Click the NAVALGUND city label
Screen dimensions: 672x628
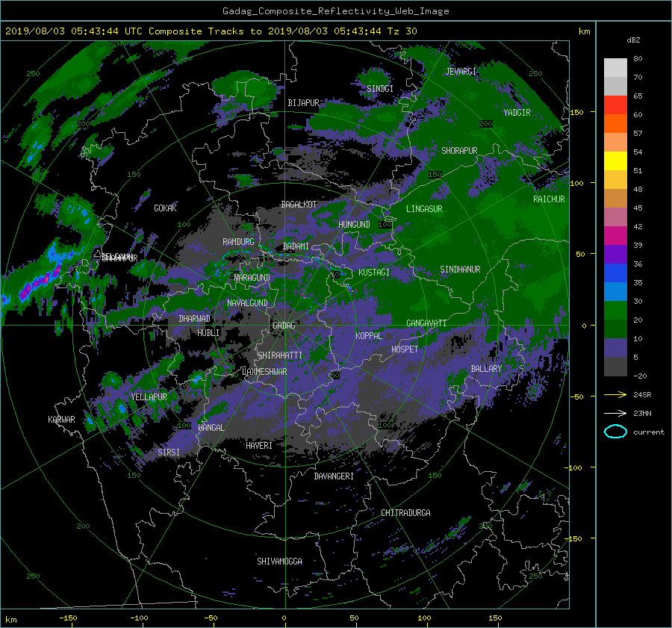click(247, 303)
